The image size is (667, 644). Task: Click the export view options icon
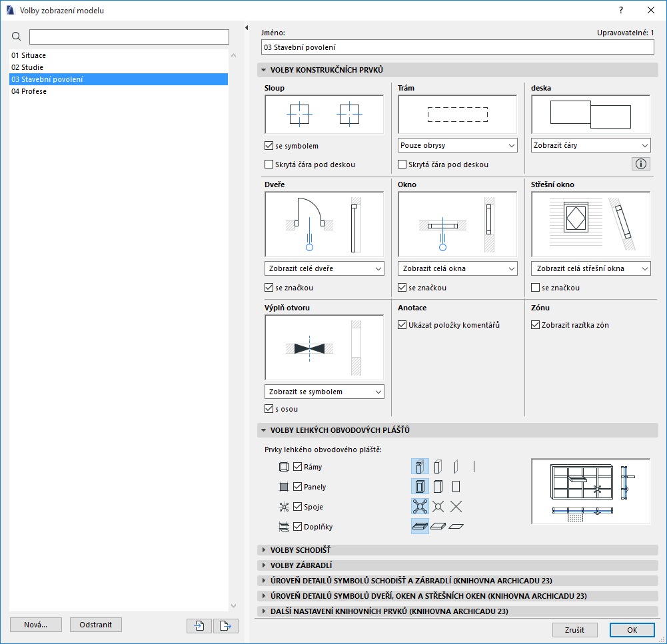point(225,625)
